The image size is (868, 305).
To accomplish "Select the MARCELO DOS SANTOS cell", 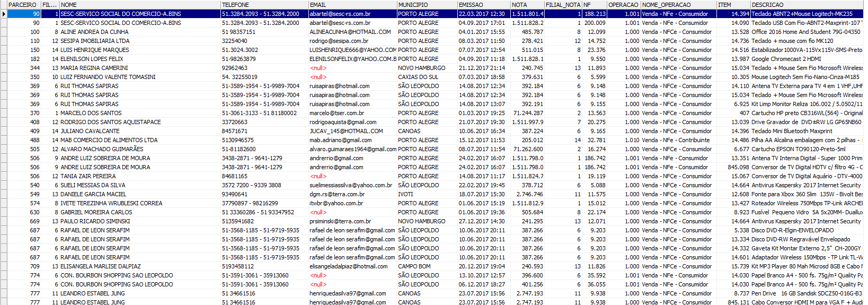I will (x=140, y=113).
